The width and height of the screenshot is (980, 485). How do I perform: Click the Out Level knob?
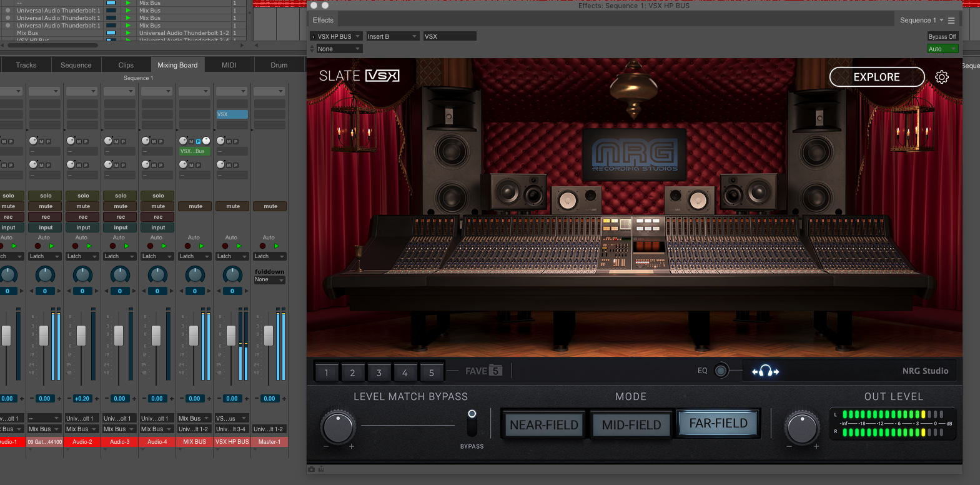coord(803,427)
